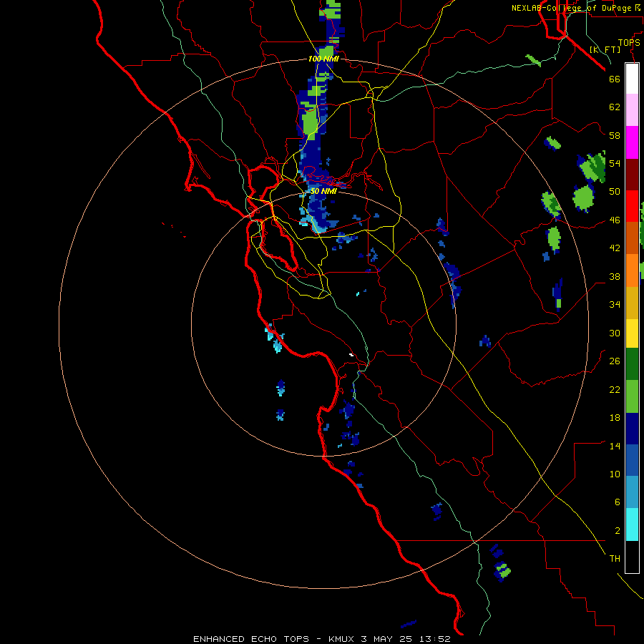Click the 3 MAY 25 date text

[387, 639]
